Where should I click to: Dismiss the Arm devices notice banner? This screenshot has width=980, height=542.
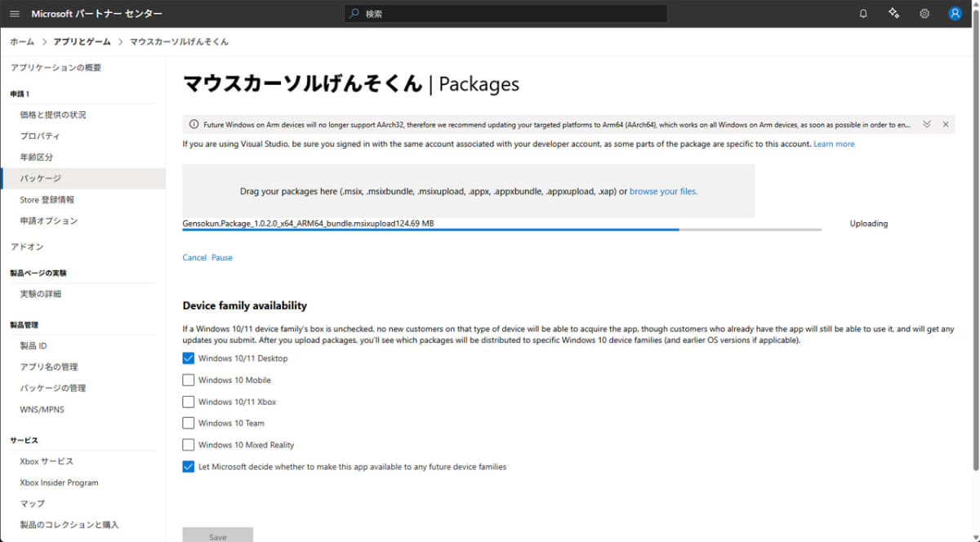tap(946, 124)
